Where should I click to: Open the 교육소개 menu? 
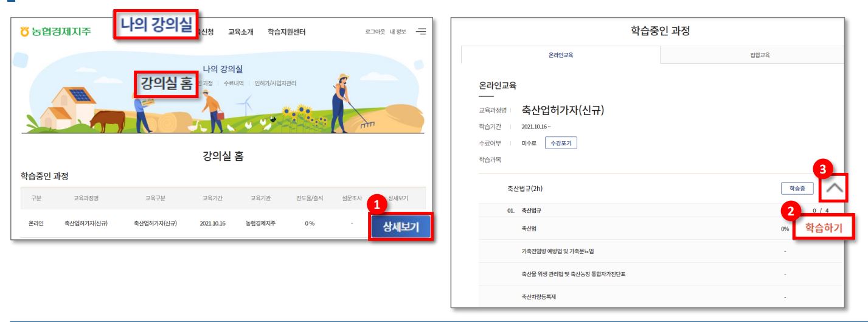[x=241, y=32]
